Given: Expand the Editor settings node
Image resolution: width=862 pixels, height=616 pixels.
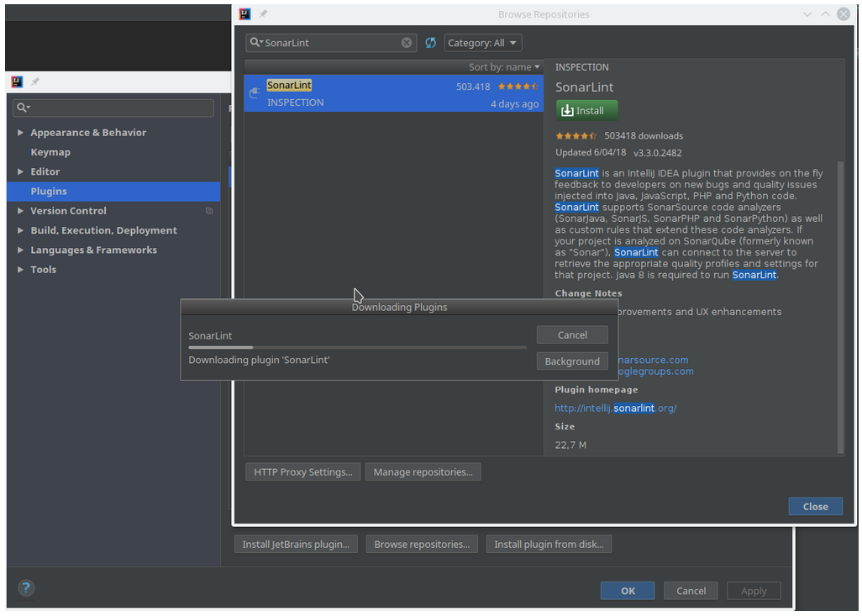Looking at the screenshot, I should (20, 171).
